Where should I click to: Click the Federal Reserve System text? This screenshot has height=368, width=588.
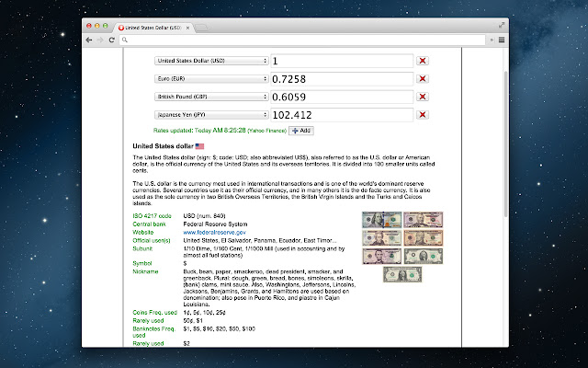point(215,224)
